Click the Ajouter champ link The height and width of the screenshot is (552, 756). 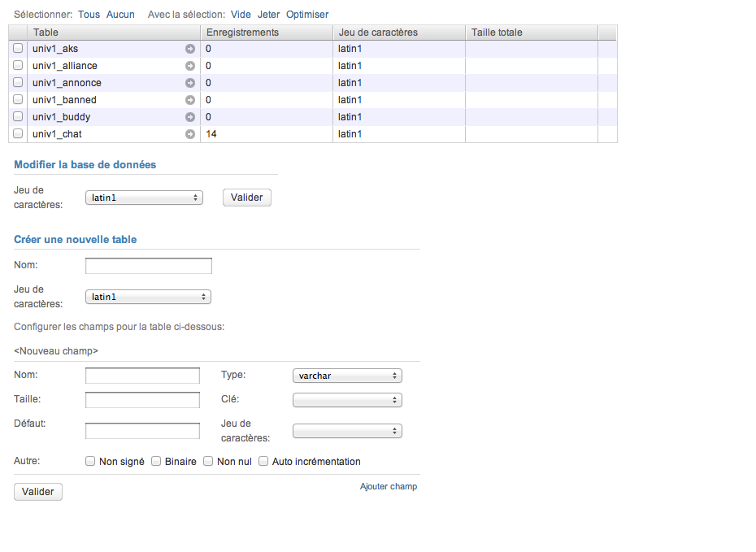pyautogui.click(x=389, y=486)
